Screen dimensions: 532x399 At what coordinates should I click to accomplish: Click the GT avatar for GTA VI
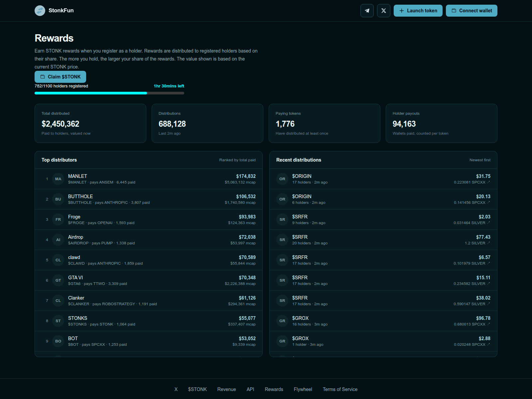(58, 280)
